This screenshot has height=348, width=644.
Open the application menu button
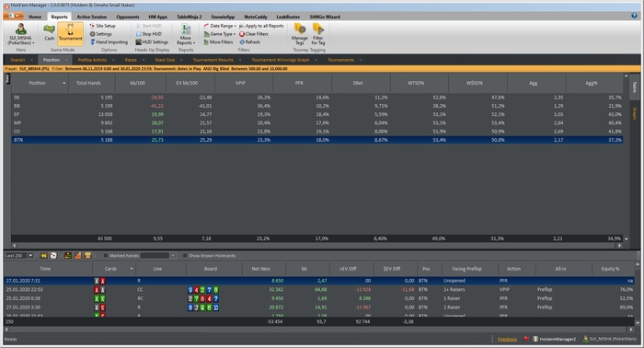click(14, 16)
